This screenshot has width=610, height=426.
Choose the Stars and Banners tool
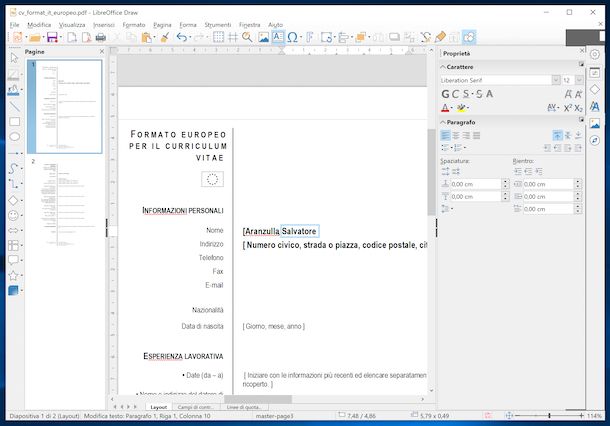pos(13,275)
